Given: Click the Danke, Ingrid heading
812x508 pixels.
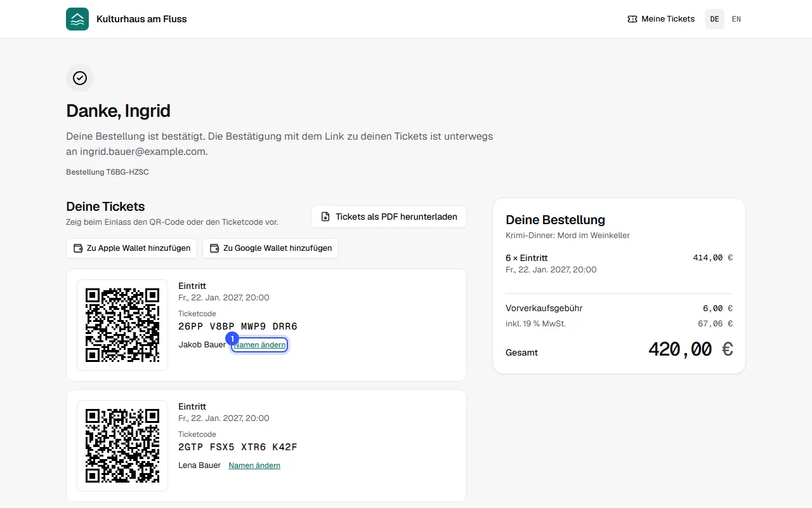Looking at the screenshot, I should pyautogui.click(x=119, y=111).
